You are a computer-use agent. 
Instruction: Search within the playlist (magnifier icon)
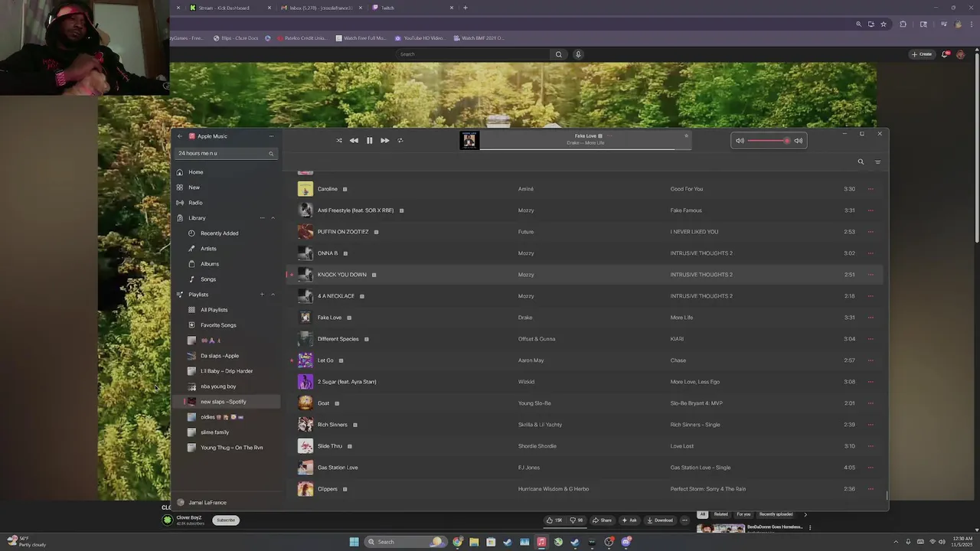coord(861,161)
